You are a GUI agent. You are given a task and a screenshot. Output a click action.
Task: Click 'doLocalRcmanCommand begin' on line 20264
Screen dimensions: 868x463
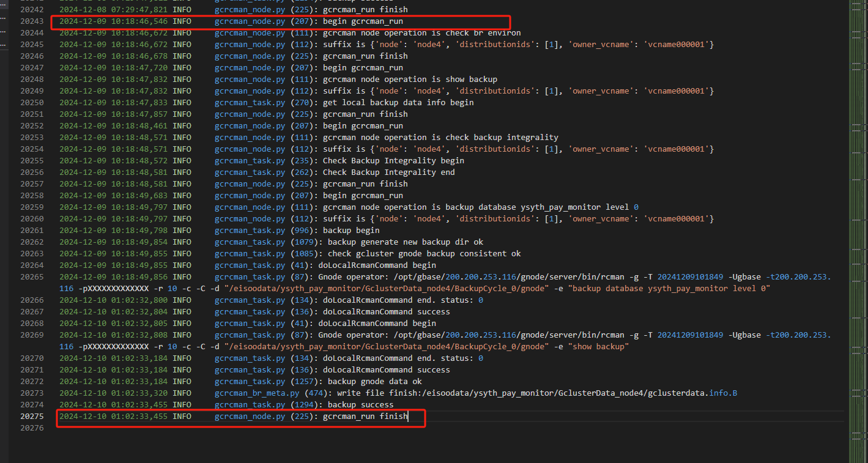click(x=377, y=265)
